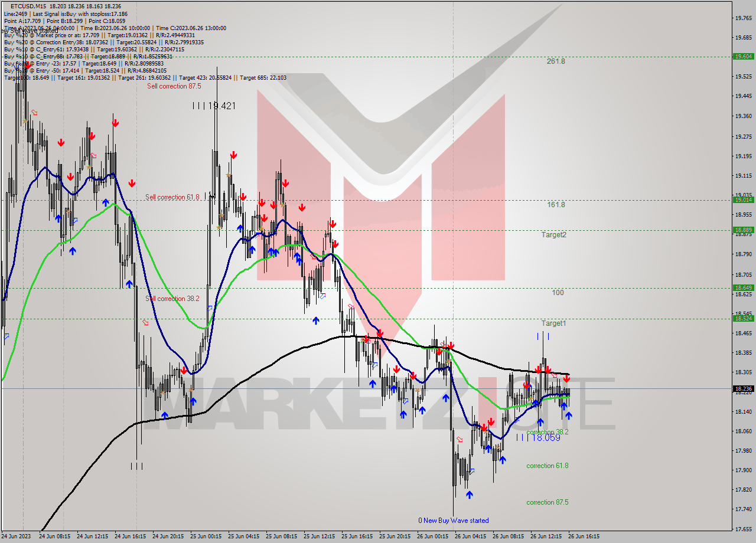Select the '0 New Buy Wave started' label
The height and width of the screenshot is (543, 756).
[x=454, y=521]
